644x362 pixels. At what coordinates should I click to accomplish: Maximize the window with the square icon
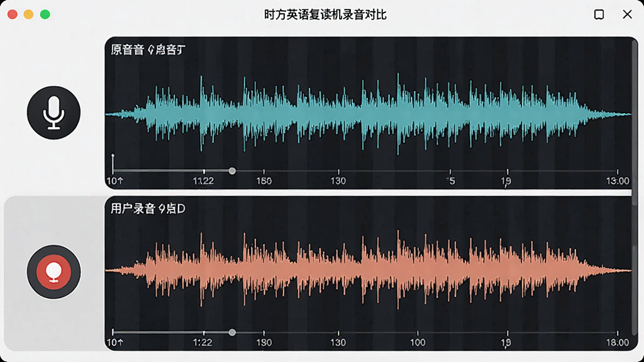click(599, 14)
